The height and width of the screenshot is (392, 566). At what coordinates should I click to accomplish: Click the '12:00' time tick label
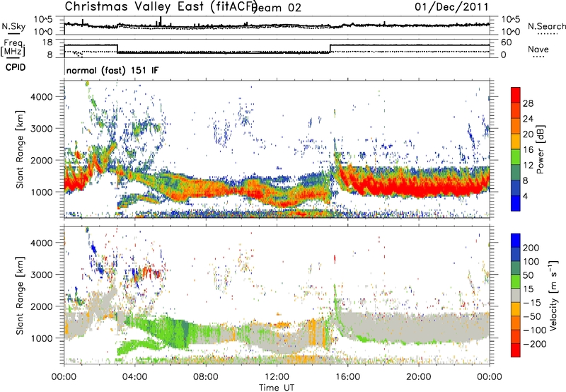277,377
